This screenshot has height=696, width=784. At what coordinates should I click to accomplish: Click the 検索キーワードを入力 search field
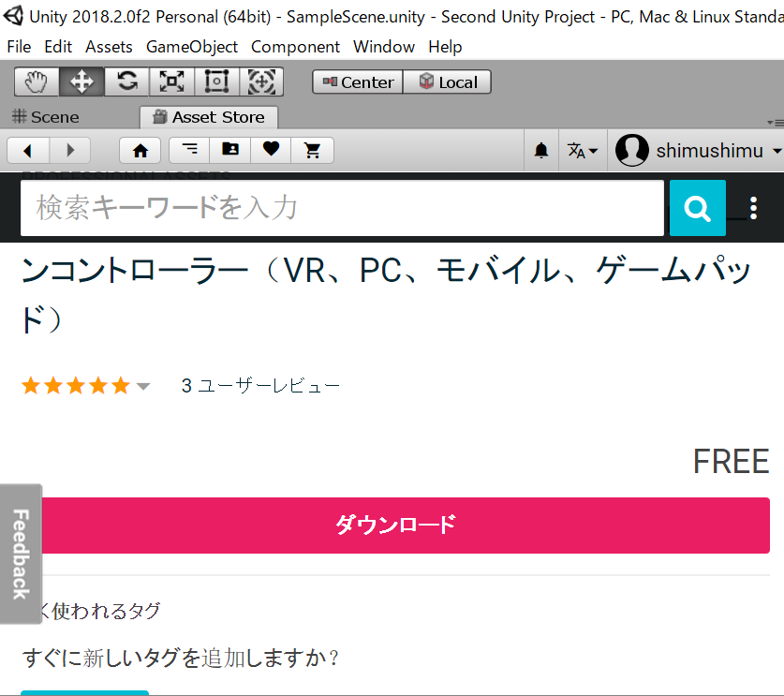tap(342, 208)
